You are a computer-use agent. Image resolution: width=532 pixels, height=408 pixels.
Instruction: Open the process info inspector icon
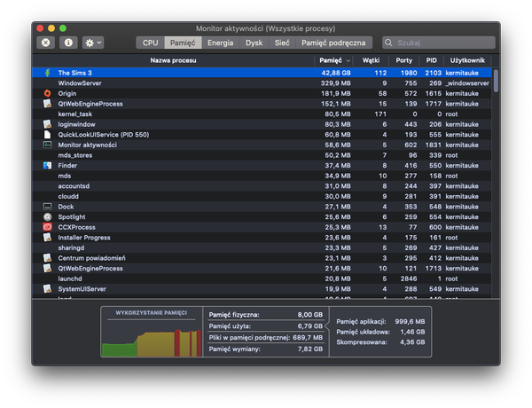[68, 43]
